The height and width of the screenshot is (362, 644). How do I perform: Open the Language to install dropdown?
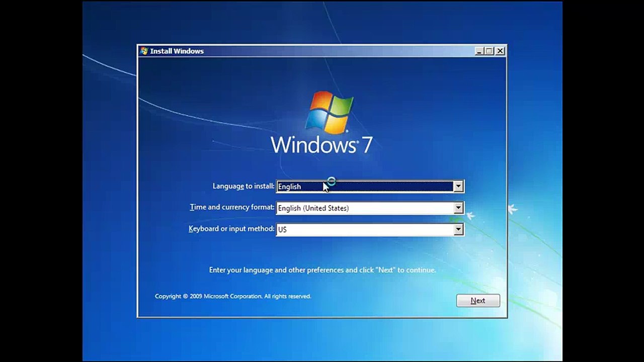pyautogui.click(x=370, y=187)
